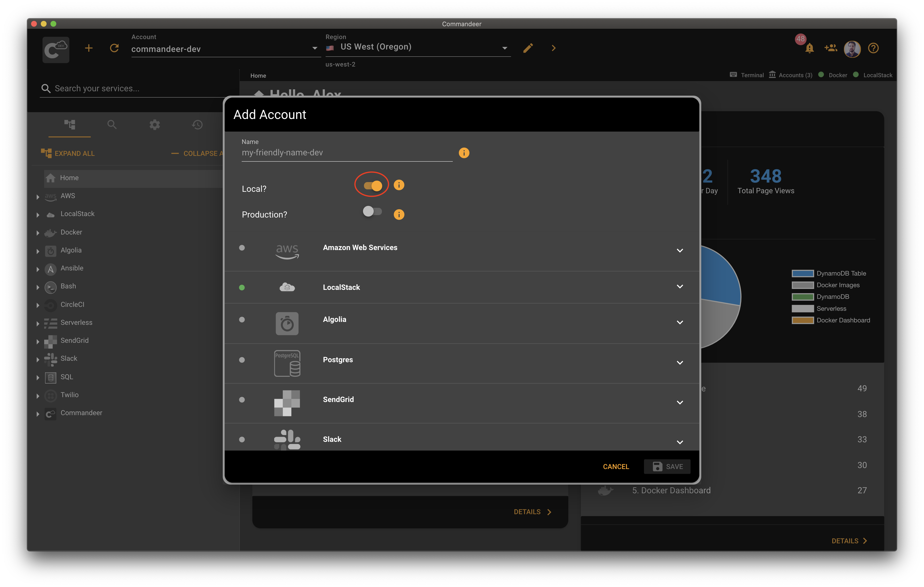Viewport: 924px width, 587px height.
Task: Click the Expand All button
Action: click(67, 154)
